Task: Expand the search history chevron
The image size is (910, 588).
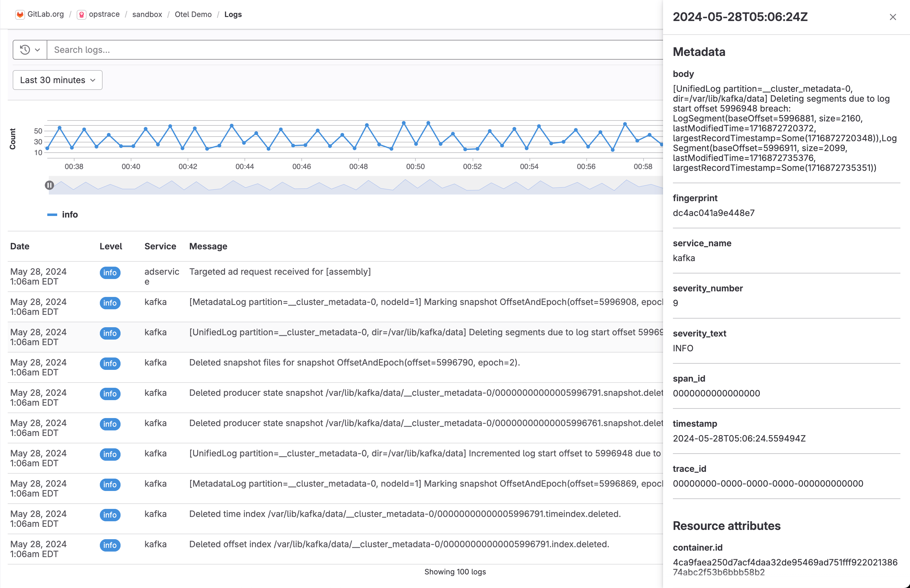Action: click(37, 50)
